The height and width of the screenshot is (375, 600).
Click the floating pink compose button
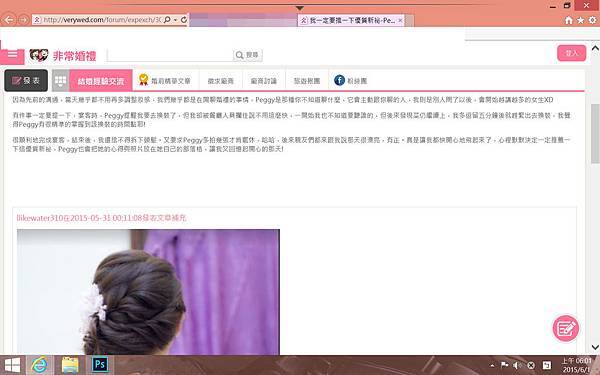(x=566, y=328)
